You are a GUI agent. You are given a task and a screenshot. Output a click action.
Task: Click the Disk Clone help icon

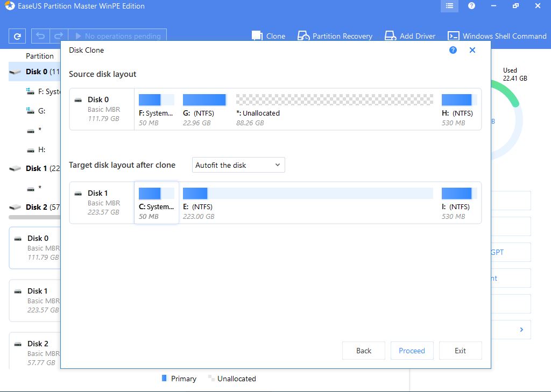coord(453,50)
